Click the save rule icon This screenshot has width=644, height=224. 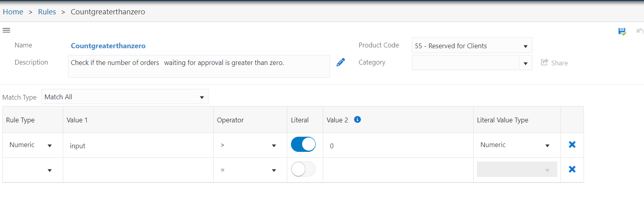(x=622, y=31)
